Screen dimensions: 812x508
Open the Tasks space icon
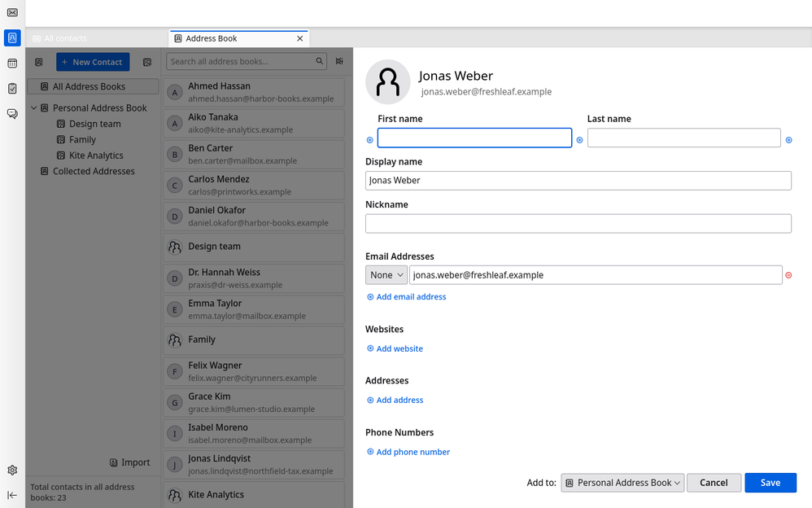pyautogui.click(x=12, y=89)
